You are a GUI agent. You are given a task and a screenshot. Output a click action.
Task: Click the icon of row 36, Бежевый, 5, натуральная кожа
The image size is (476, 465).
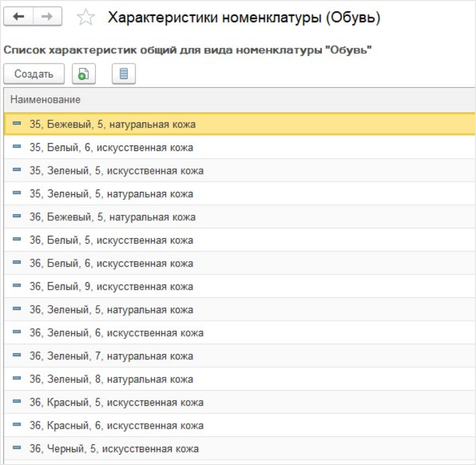(x=17, y=217)
